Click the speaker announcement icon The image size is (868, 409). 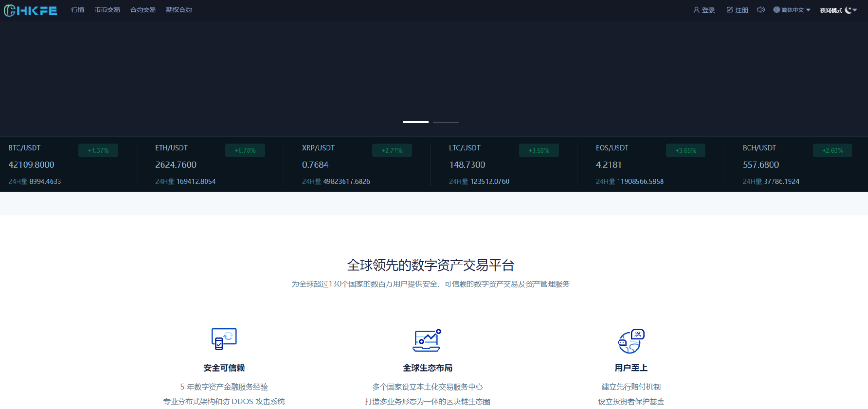pos(760,10)
